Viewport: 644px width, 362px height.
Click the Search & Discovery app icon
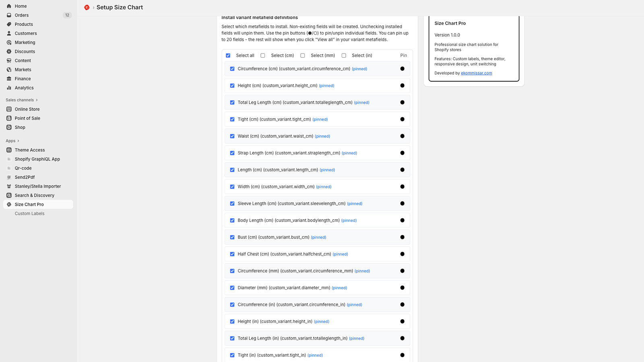9,195
